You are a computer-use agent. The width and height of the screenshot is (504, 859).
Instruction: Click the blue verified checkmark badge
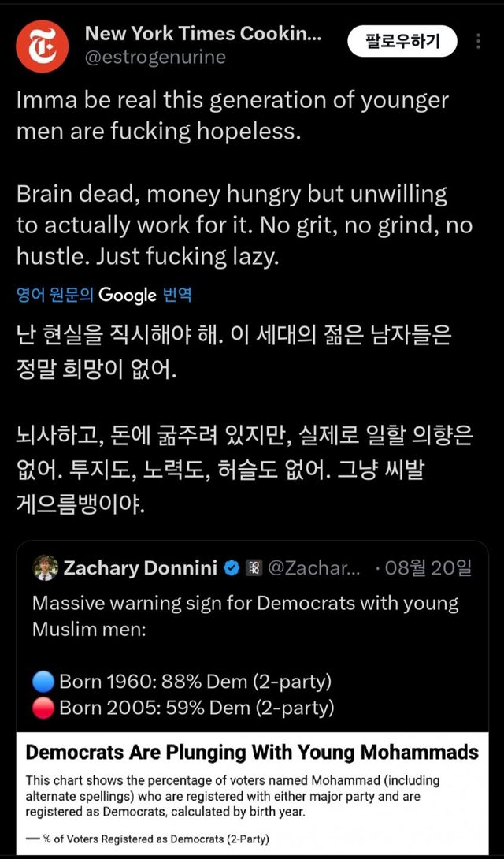[232, 568]
